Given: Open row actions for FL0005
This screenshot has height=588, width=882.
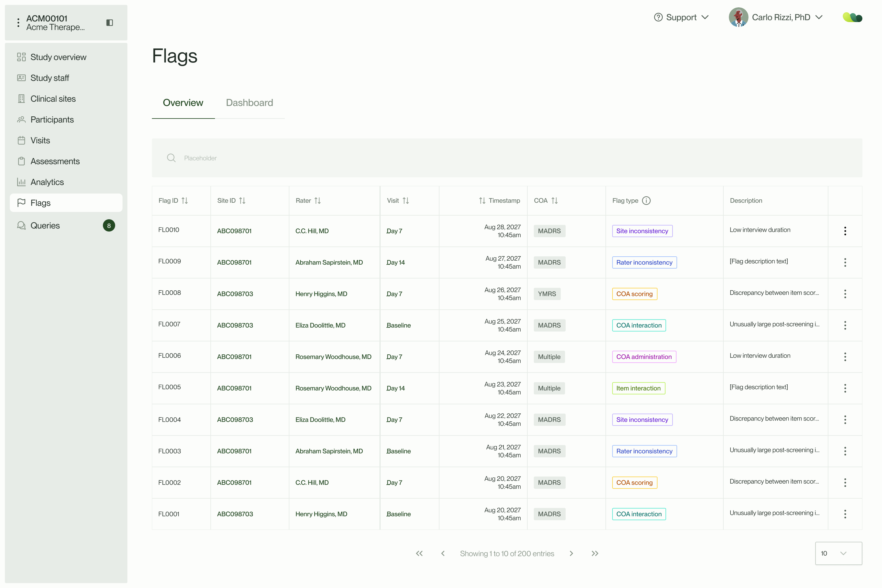Looking at the screenshot, I should pyautogui.click(x=845, y=388).
